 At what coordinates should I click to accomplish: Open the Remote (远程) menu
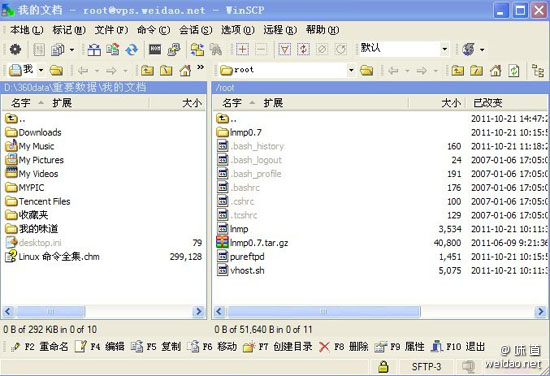[x=280, y=30]
